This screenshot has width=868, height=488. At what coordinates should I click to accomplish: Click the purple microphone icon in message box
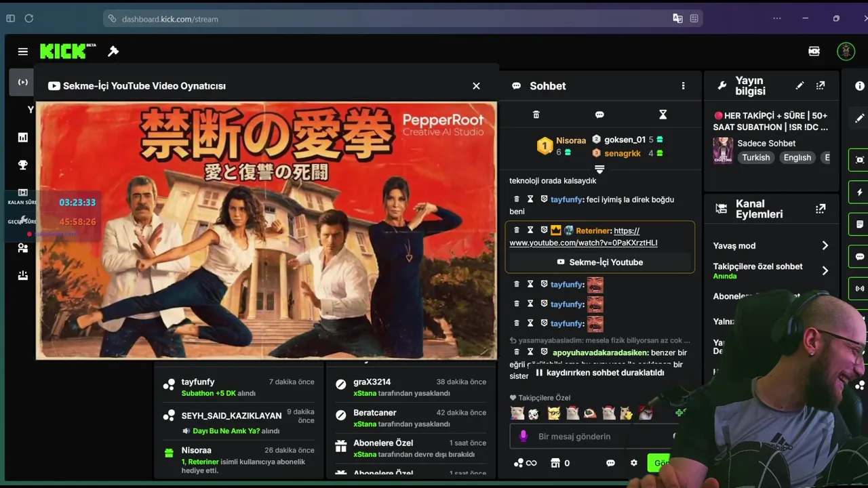coord(523,436)
